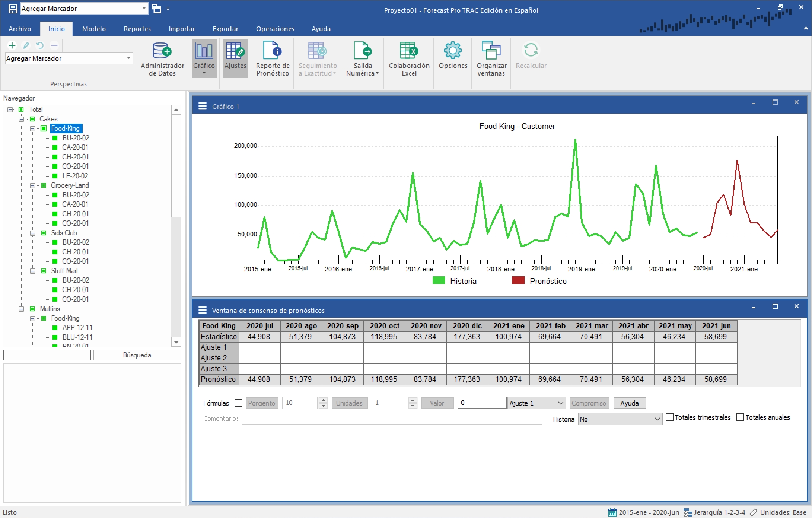Click the Ayuda button in consensus window

(x=629, y=403)
